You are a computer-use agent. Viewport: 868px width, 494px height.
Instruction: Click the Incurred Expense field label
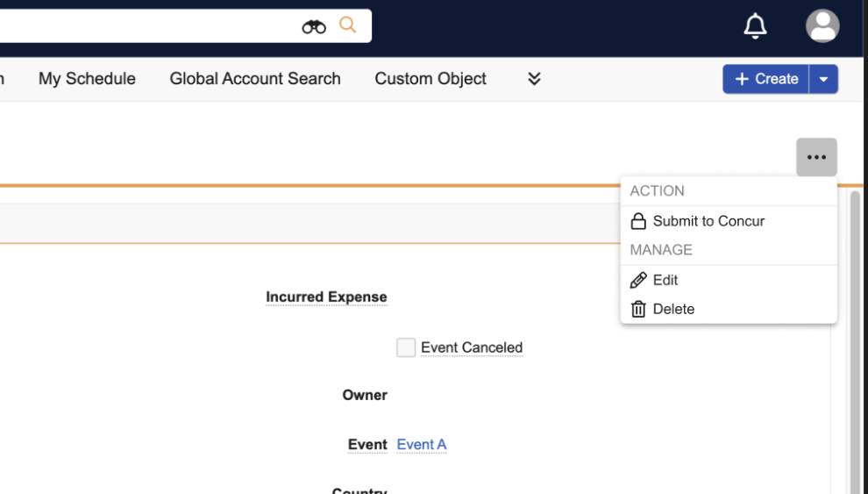pyautogui.click(x=326, y=297)
